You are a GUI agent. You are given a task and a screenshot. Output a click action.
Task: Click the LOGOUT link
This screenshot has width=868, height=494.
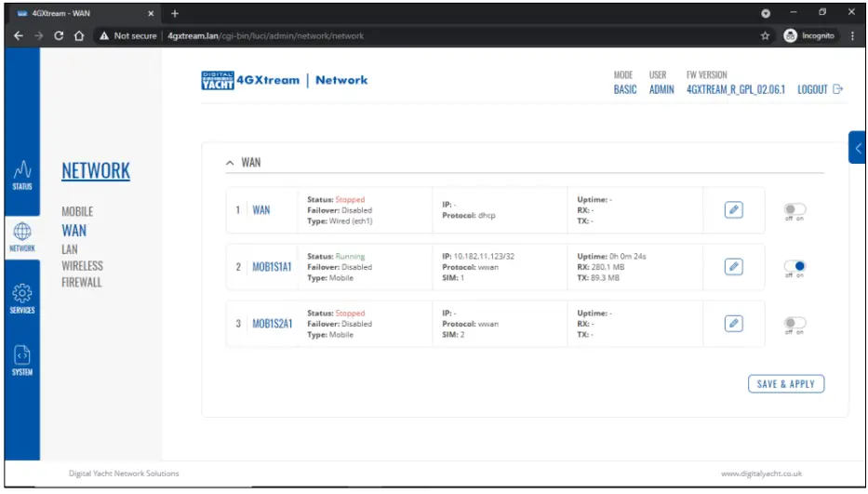pos(812,89)
